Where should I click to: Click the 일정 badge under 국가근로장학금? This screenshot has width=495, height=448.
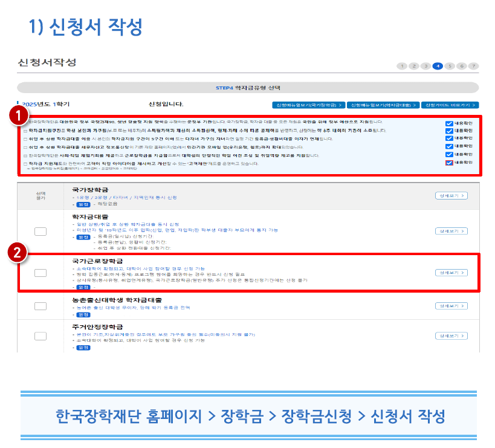[83, 287]
